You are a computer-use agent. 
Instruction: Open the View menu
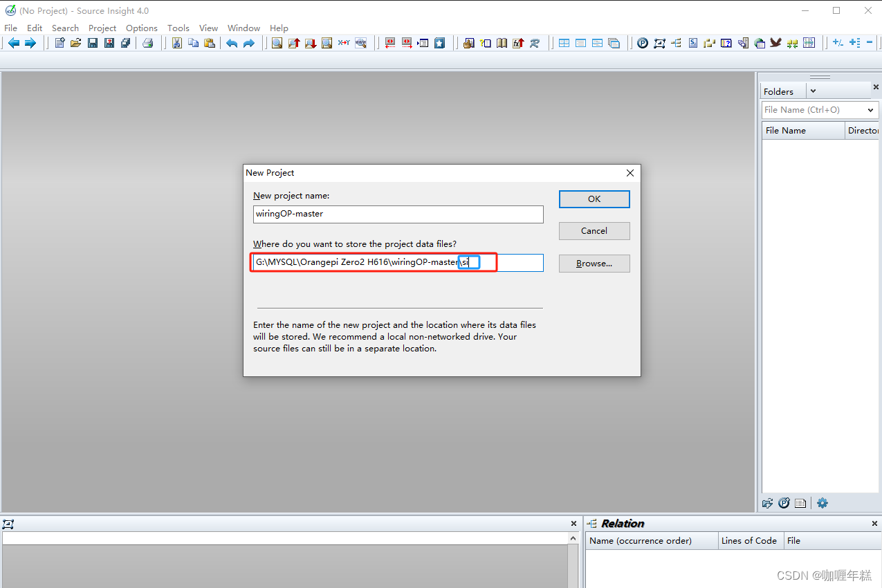(208, 28)
